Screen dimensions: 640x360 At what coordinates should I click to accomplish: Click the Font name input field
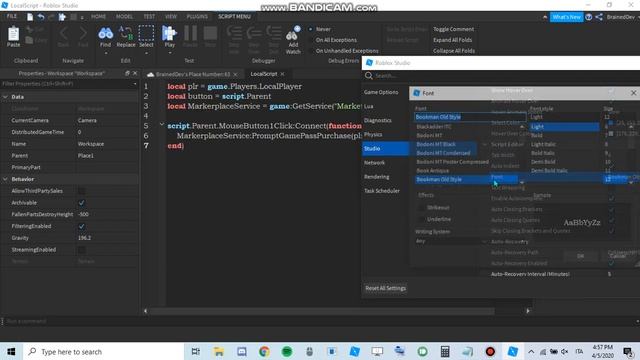tap(470, 117)
